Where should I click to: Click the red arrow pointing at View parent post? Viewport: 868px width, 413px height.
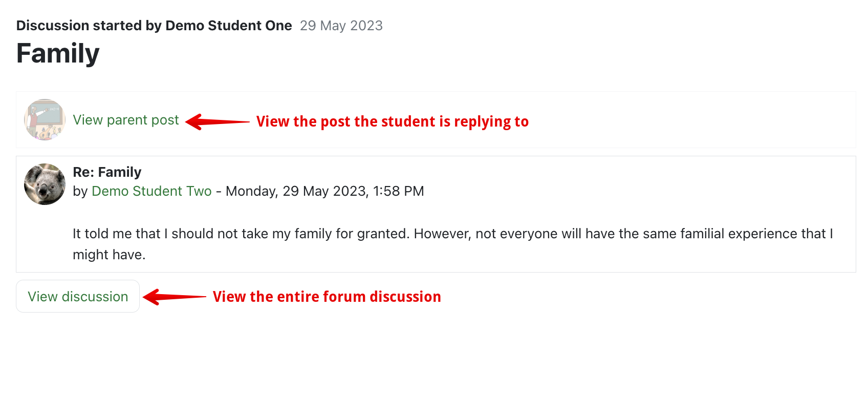[x=217, y=122]
